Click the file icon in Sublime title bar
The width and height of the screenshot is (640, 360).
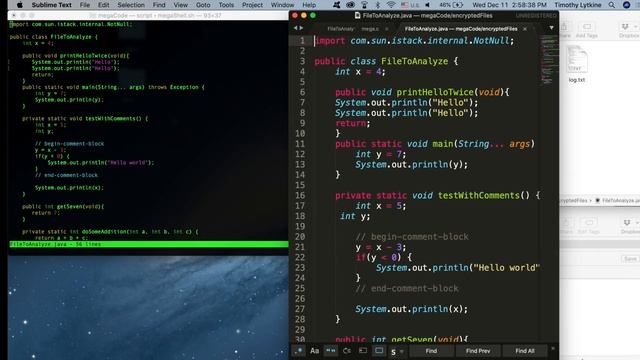[x=358, y=16]
